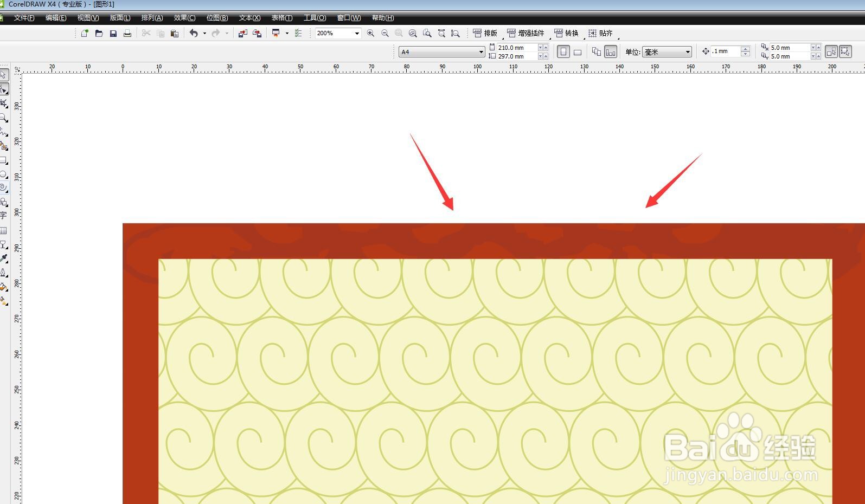Select the Basic Shapes tool
This screenshot has height=504, width=865.
(x=4, y=202)
